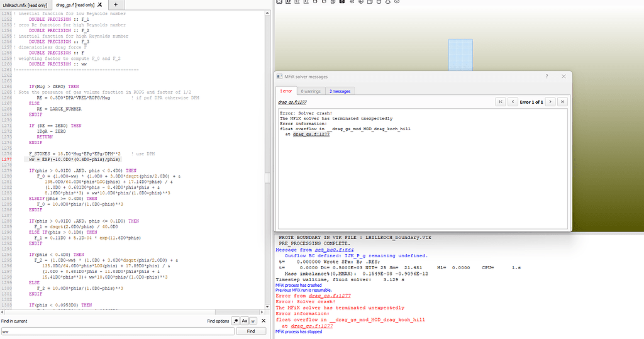Go to previous error
This screenshot has width=644, height=339.
pos(511,101)
